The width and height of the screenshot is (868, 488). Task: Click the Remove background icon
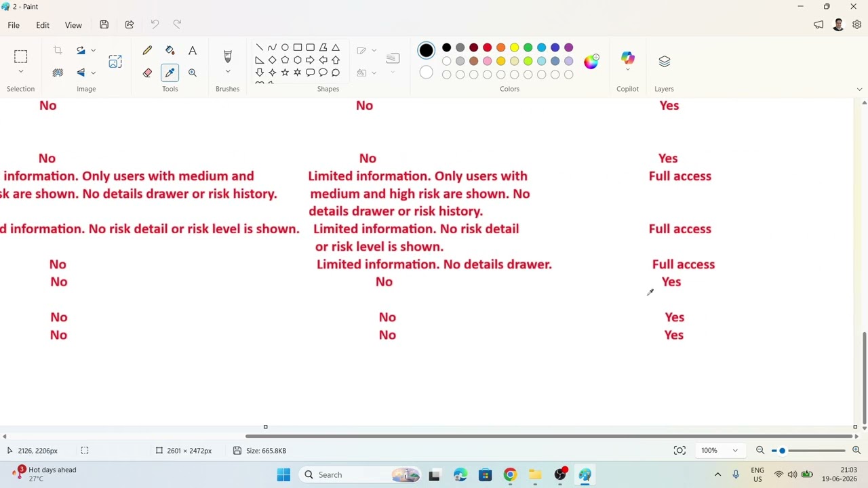click(58, 73)
